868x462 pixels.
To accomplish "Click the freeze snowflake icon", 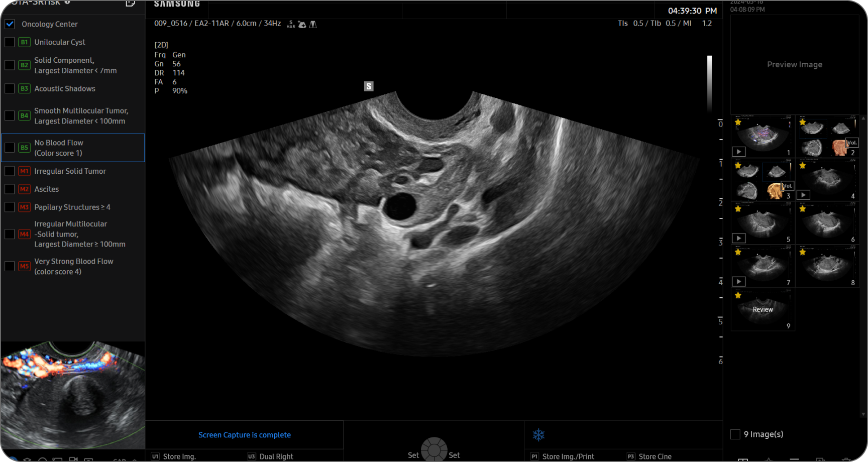I will click(538, 435).
